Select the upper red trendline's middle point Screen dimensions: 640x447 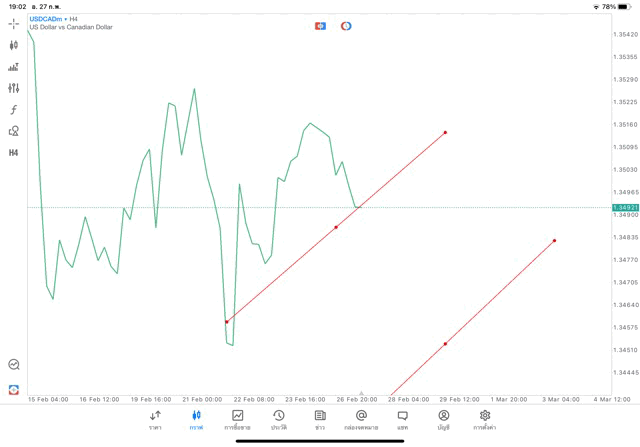(336, 227)
